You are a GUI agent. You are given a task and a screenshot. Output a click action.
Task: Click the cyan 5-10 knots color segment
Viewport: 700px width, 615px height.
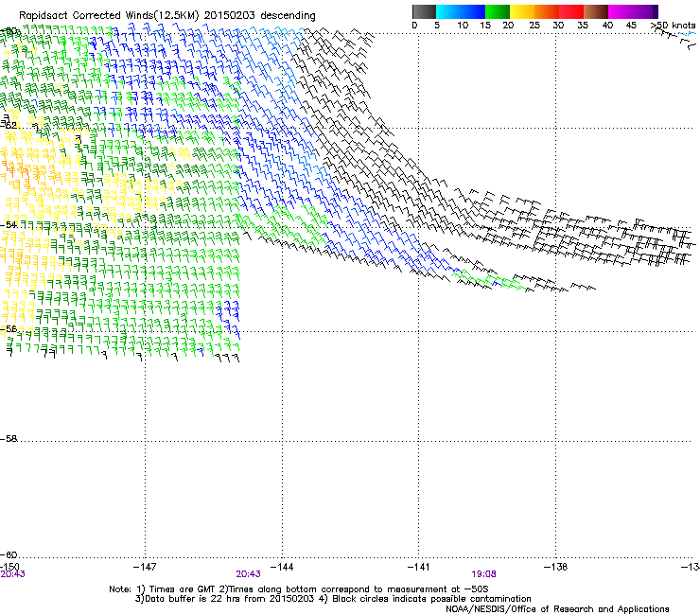tap(448, 11)
